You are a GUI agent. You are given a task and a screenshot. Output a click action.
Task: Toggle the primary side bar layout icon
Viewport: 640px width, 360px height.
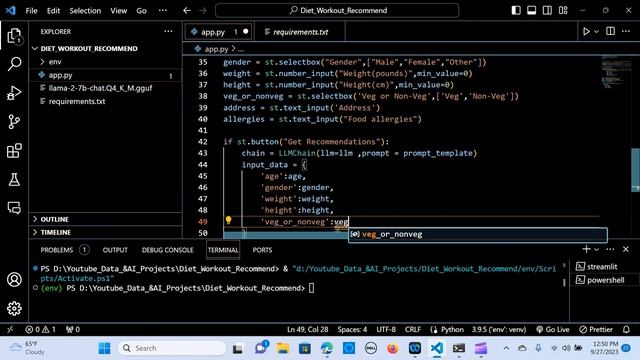point(516,10)
